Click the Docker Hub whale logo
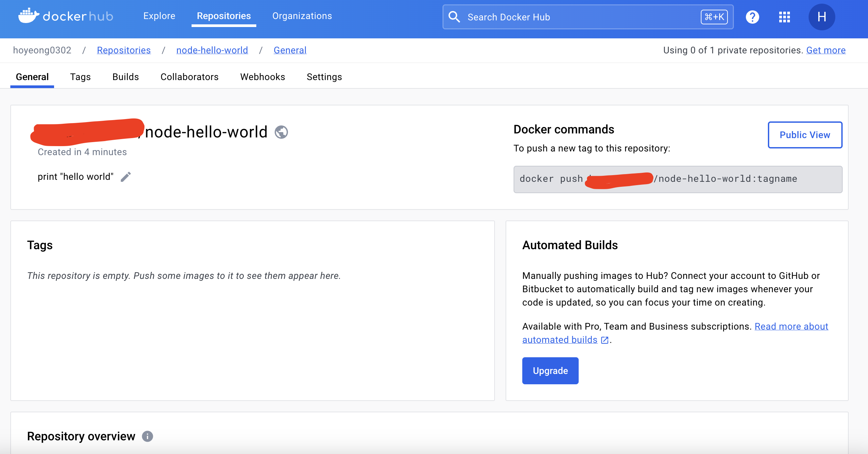This screenshot has height=454, width=868. (29, 16)
